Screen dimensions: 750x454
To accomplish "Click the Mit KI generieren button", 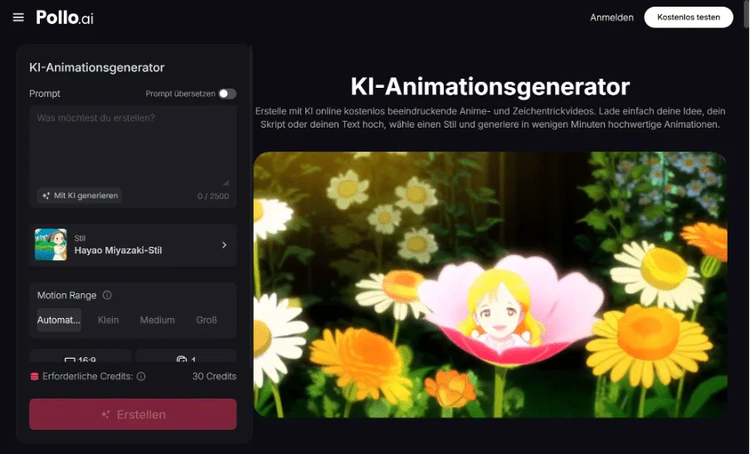I will [79, 196].
